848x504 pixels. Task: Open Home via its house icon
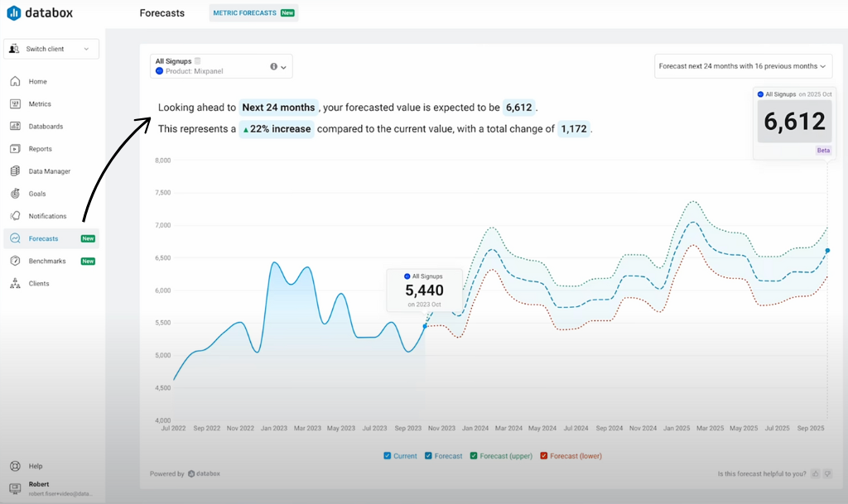pos(15,82)
